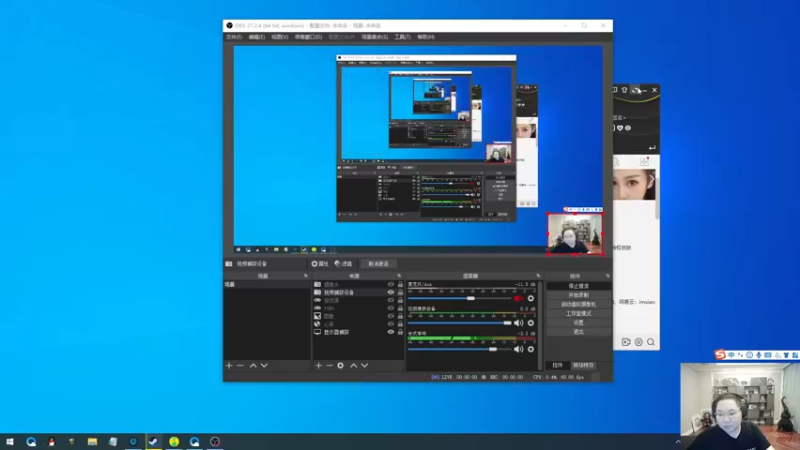Unmute the 麦克风/Aux channel red speaker icon
800x450 pixels.
point(518,298)
